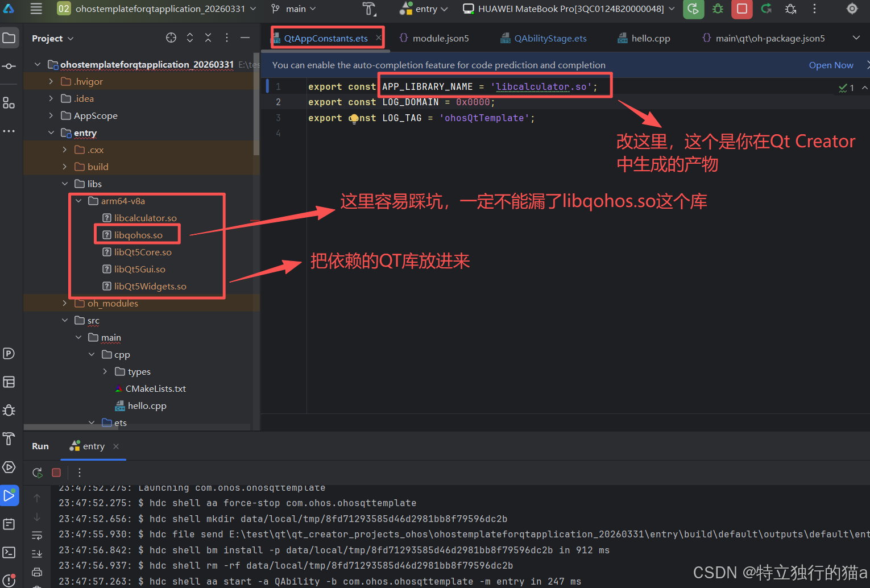This screenshot has height=588, width=870.
Task: Expand the .hvigor folder
Action: tap(51, 81)
